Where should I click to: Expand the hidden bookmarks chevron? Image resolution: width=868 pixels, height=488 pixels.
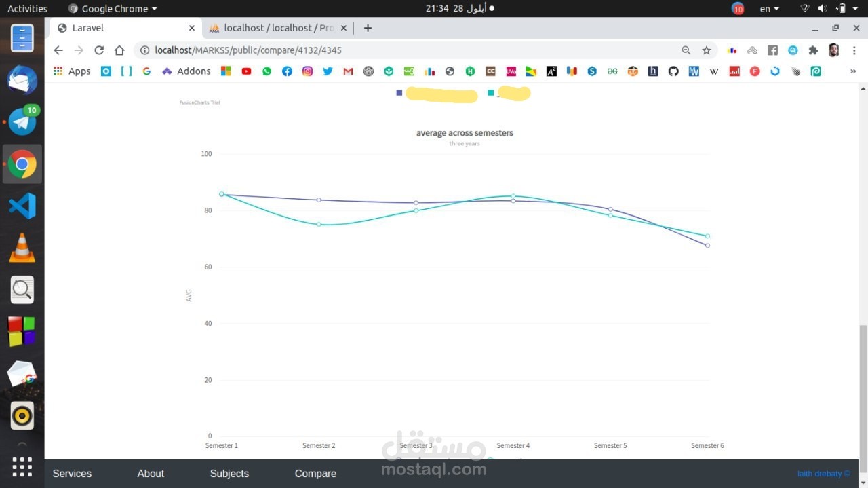(853, 71)
